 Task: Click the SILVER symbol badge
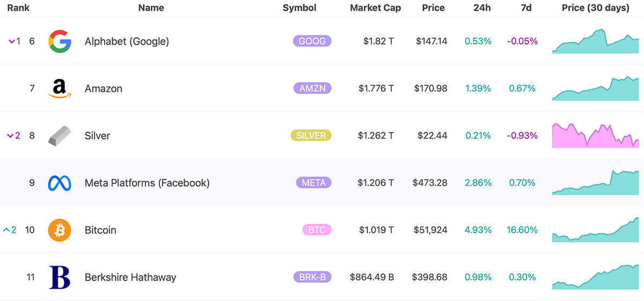tap(311, 136)
